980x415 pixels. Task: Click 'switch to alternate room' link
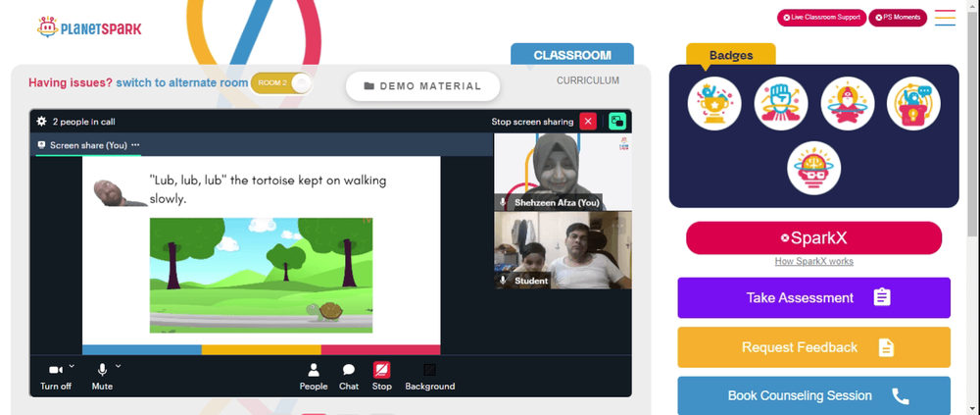[182, 82]
